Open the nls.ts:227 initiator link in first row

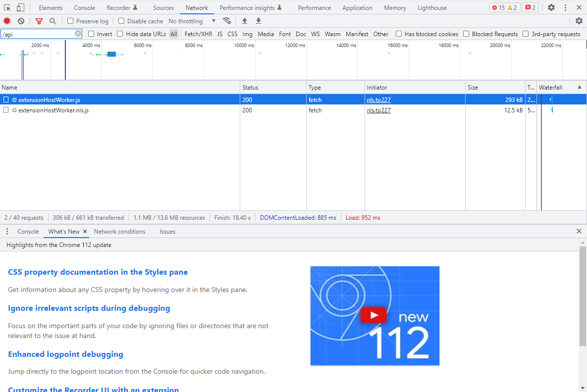[x=378, y=99]
